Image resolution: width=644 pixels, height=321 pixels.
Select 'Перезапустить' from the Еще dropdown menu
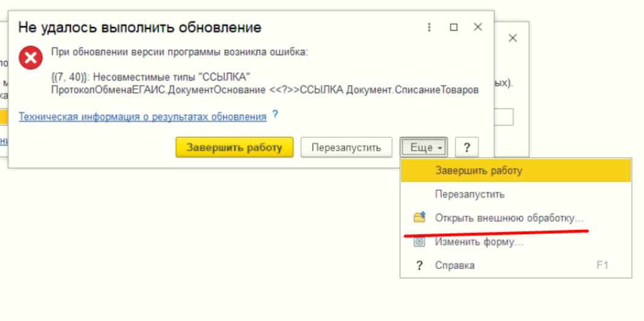coord(469,194)
